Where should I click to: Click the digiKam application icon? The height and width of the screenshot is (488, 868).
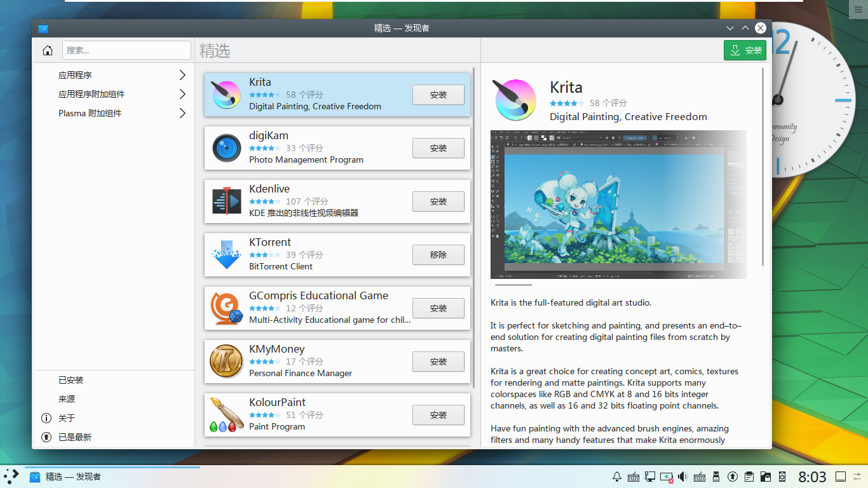(226, 148)
